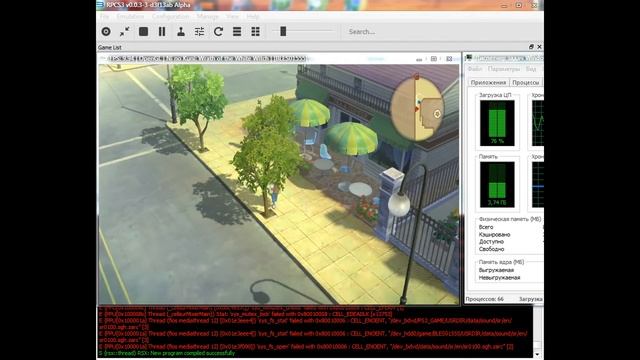Open the File menu in RPCS3
This screenshot has width=640, height=360.
[105, 16]
